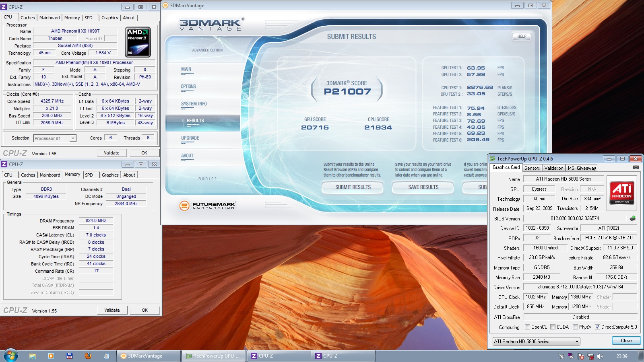Click the AMD Phenom II logo in CPU-Z
This screenshot has height=362, width=644.
pos(138,42)
